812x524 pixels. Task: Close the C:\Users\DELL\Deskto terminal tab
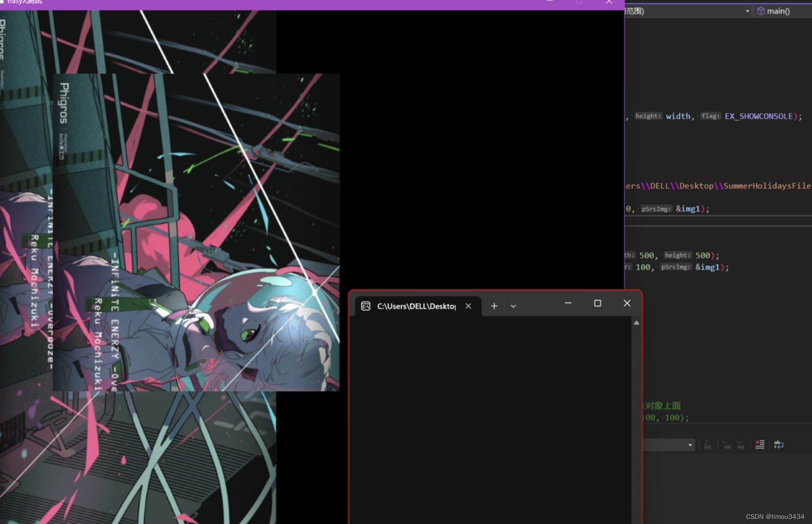click(x=468, y=306)
